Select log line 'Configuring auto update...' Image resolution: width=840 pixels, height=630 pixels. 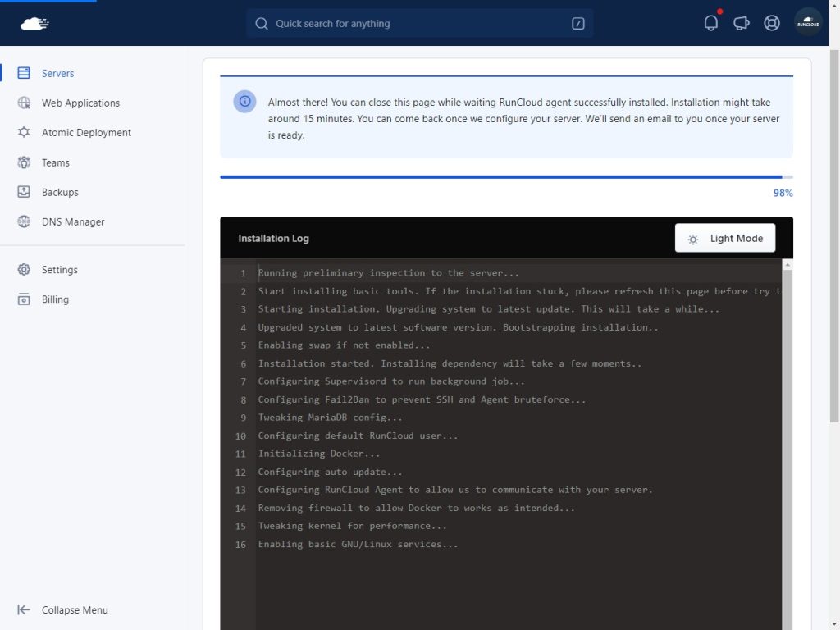pyautogui.click(x=330, y=472)
